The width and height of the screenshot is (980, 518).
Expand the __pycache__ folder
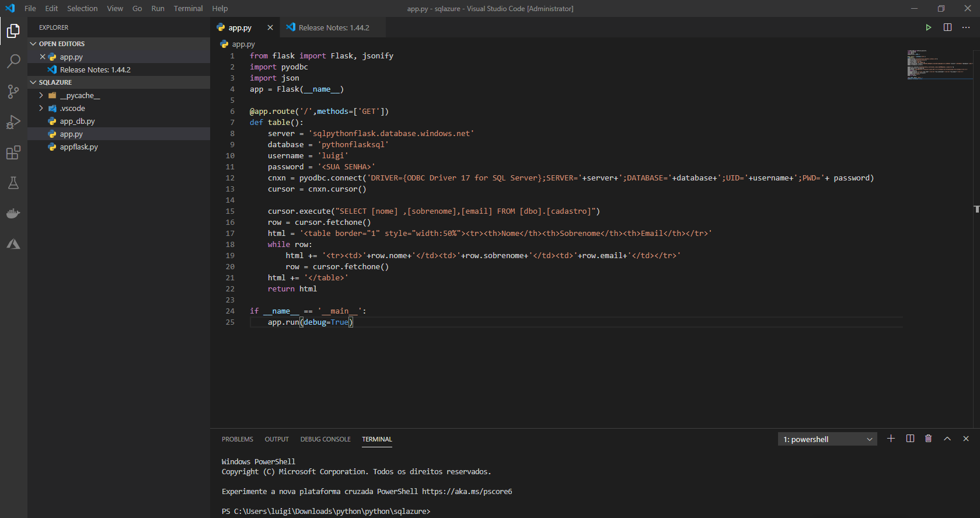(41, 95)
